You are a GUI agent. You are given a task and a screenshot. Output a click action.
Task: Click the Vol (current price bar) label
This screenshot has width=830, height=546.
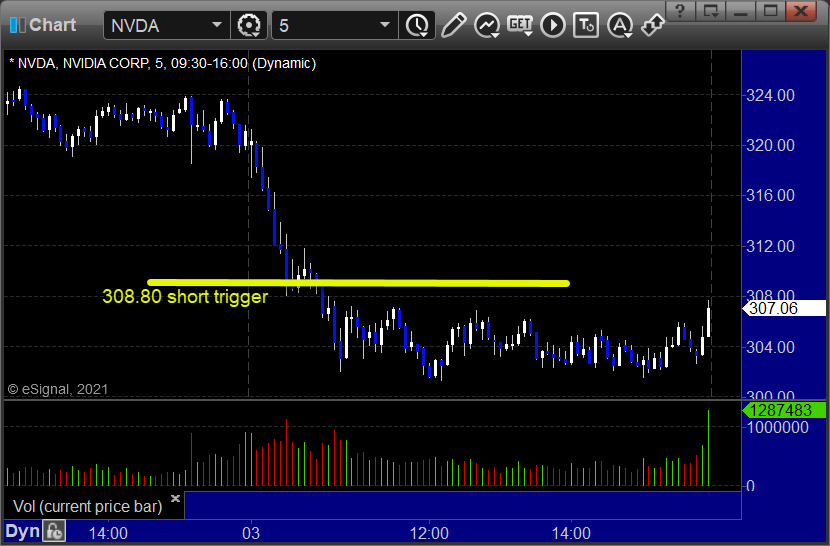[87, 506]
